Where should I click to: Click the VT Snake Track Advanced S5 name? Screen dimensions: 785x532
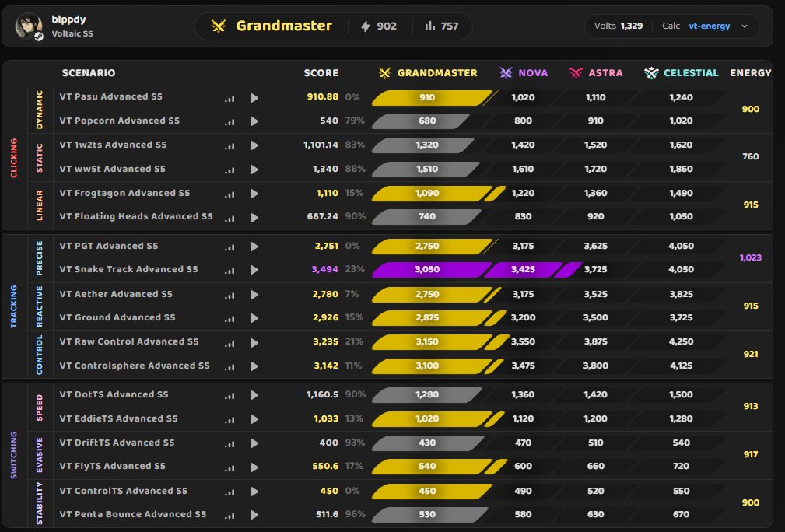pyautogui.click(x=128, y=269)
